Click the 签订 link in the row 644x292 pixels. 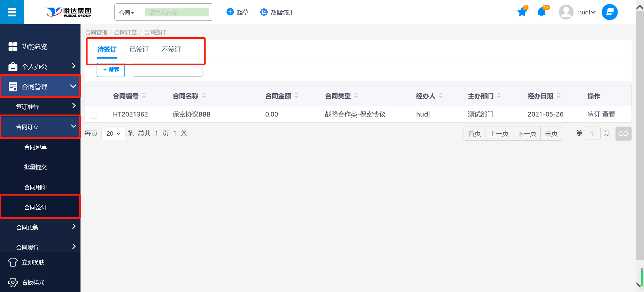[x=593, y=115]
